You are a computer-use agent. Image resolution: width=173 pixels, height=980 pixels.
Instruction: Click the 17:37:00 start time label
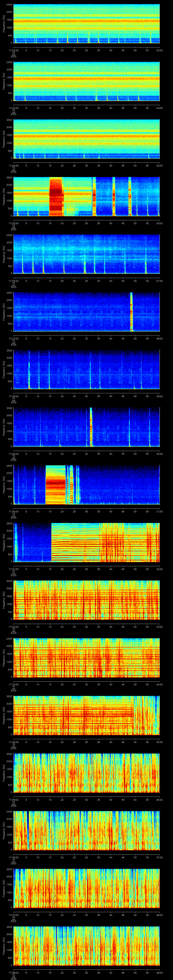[x=13, y=915]
